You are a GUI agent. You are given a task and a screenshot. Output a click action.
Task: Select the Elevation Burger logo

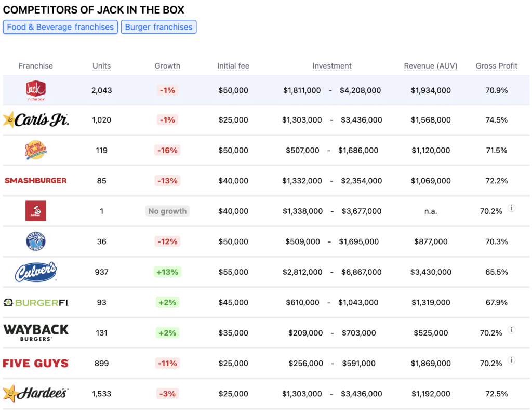[x=36, y=241]
